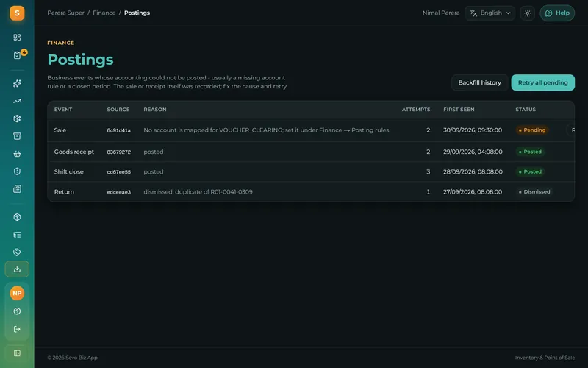Click the orange S app logo
The height and width of the screenshot is (368, 588).
(17, 13)
